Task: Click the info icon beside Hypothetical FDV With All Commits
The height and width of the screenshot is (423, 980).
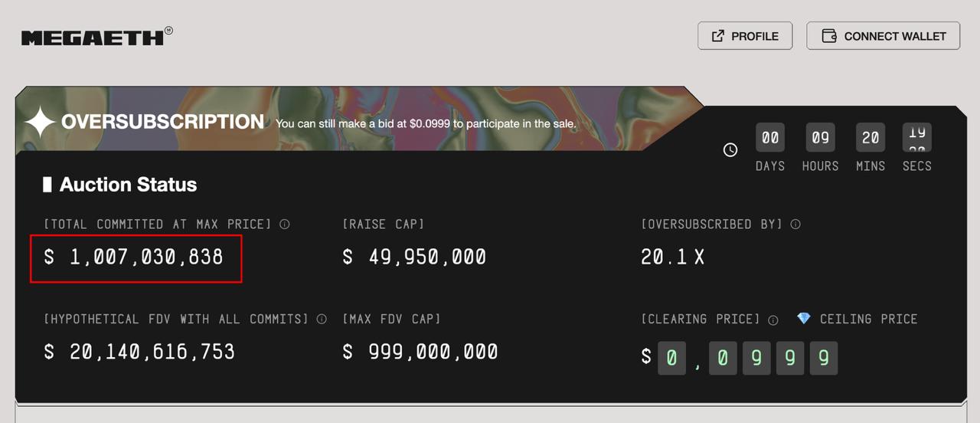Action: click(322, 319)
